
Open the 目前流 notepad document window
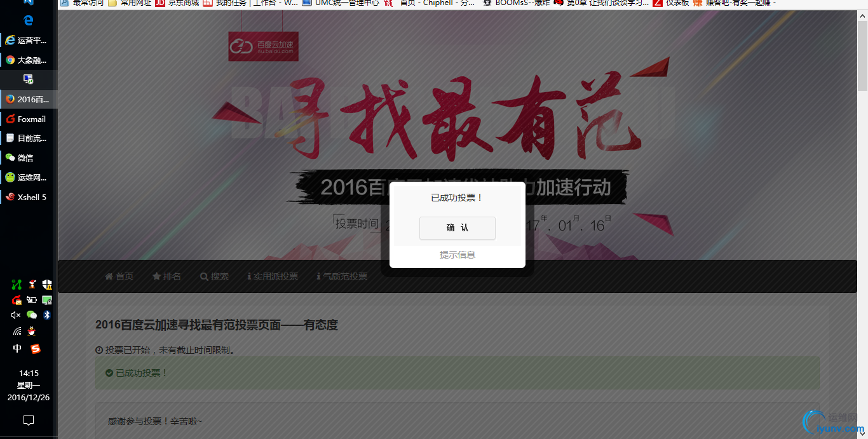(29, 138)
